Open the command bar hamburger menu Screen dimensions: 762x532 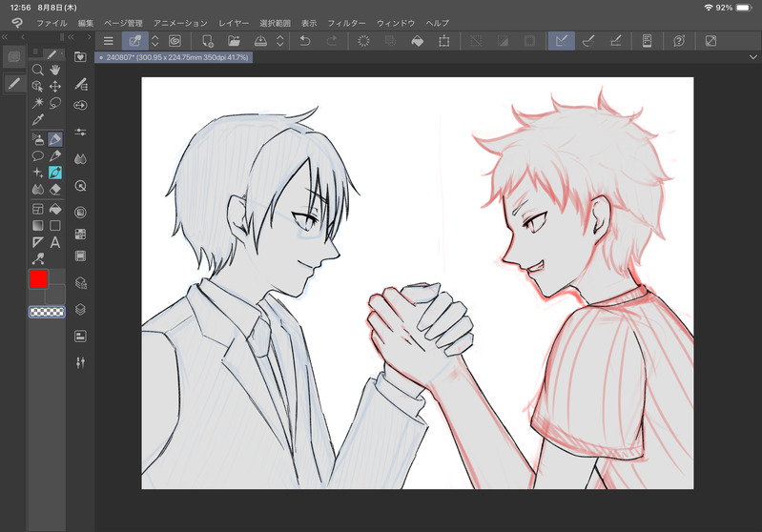click(x=109, y=41)
